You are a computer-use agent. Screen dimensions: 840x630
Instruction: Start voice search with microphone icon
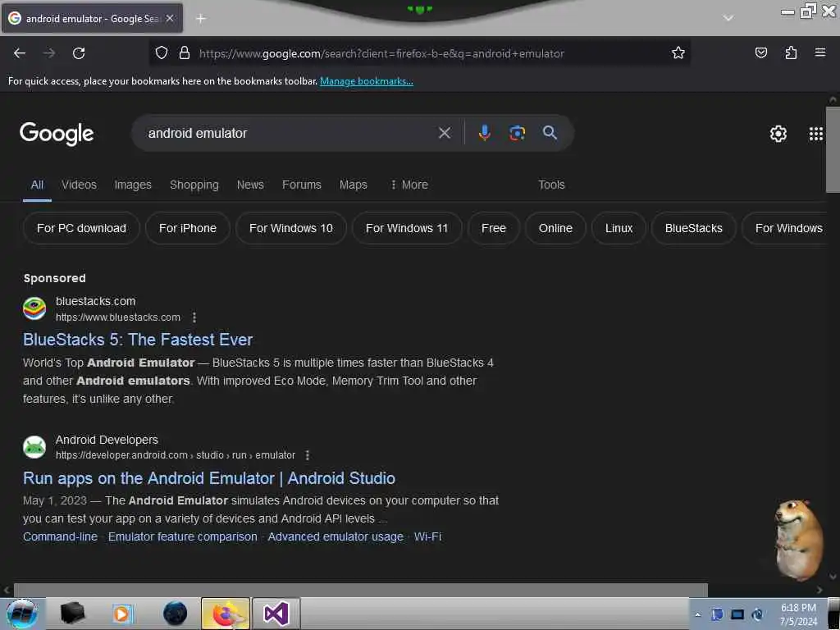tap(484, 133)
